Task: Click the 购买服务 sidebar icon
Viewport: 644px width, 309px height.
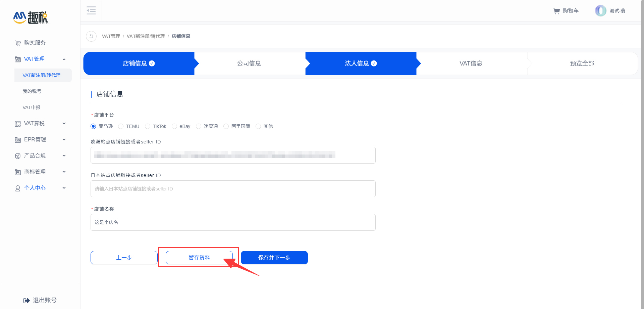Action: (x=17, y=43)
